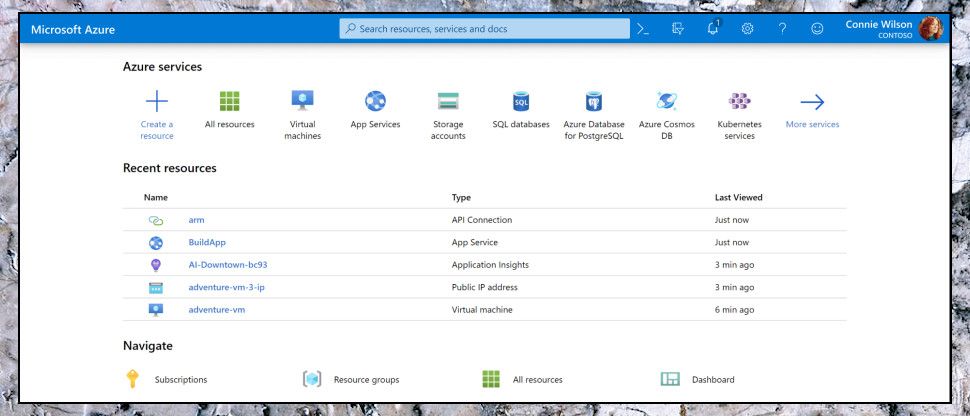
Task: Click All resources label under Navigate
Action: click(x=538, y=379)
